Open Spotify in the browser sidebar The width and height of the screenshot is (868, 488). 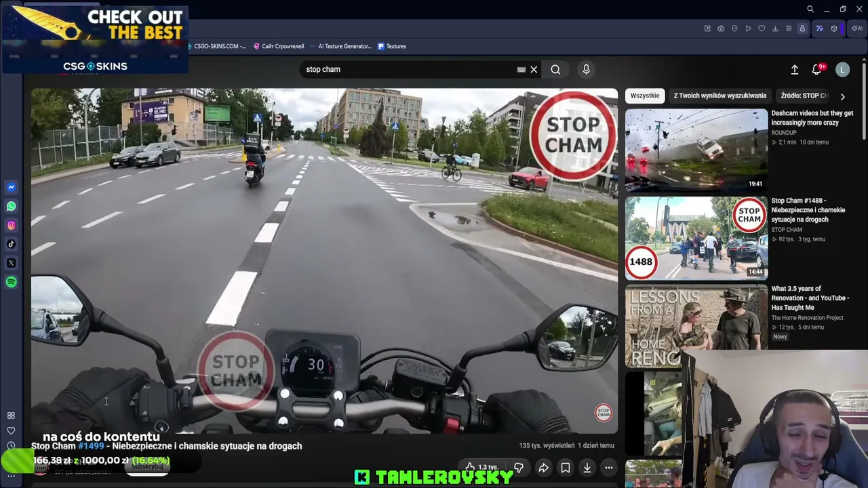coord(11,282)
